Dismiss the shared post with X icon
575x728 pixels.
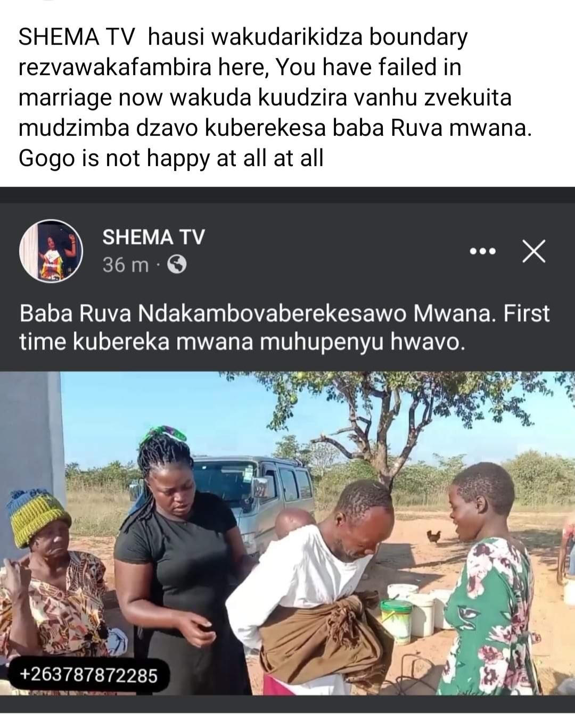533,251
